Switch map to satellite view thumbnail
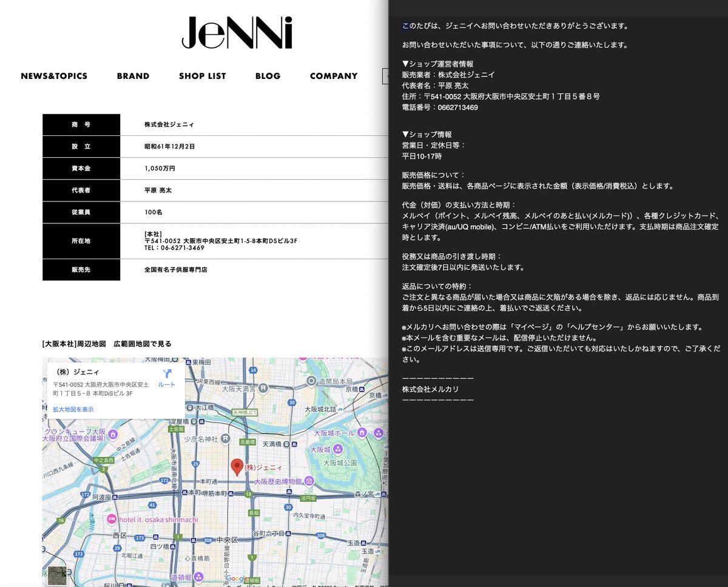Screen dimensions: 728x587 (x=57, y=575)
